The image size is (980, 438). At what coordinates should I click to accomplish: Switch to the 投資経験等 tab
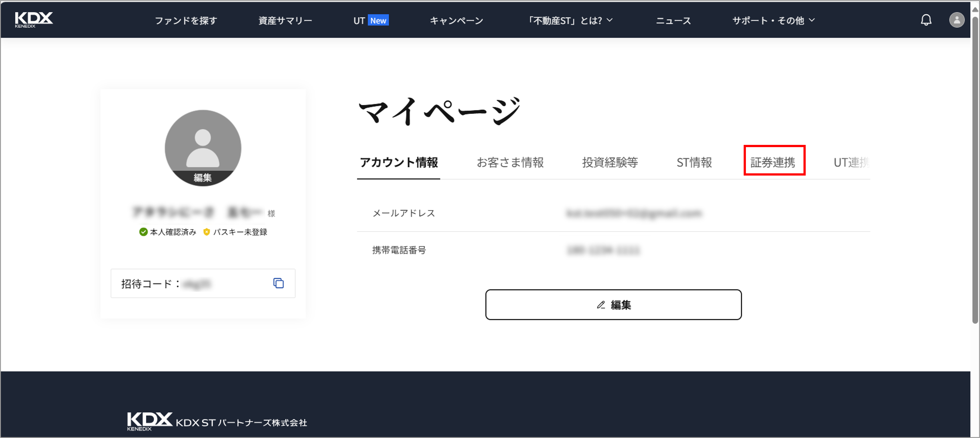pyautogui.click(x=610, y=163)
